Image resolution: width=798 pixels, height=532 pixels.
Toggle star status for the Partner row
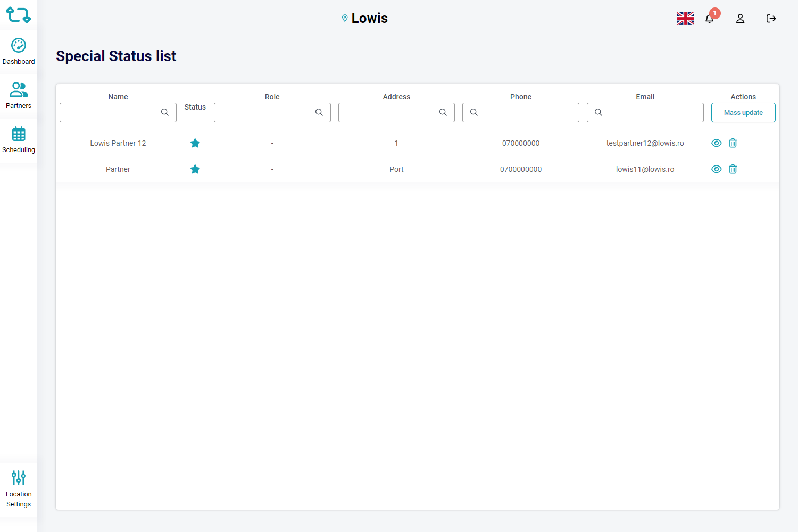tap(195, 169)
